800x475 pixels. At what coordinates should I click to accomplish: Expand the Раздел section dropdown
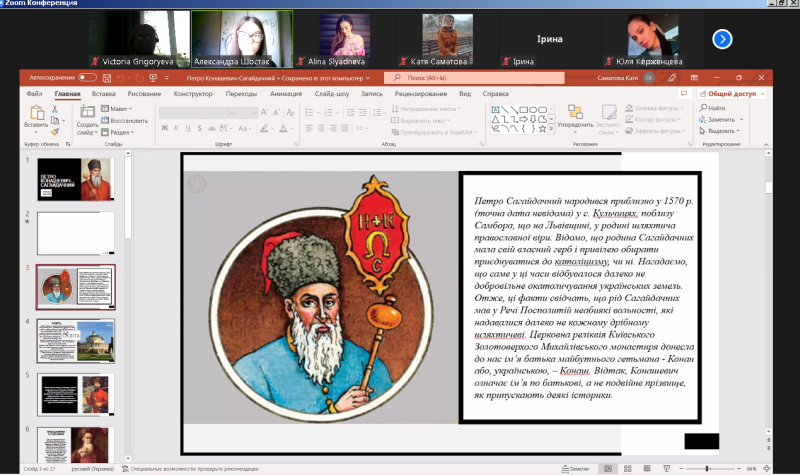(x=117, y=132)
